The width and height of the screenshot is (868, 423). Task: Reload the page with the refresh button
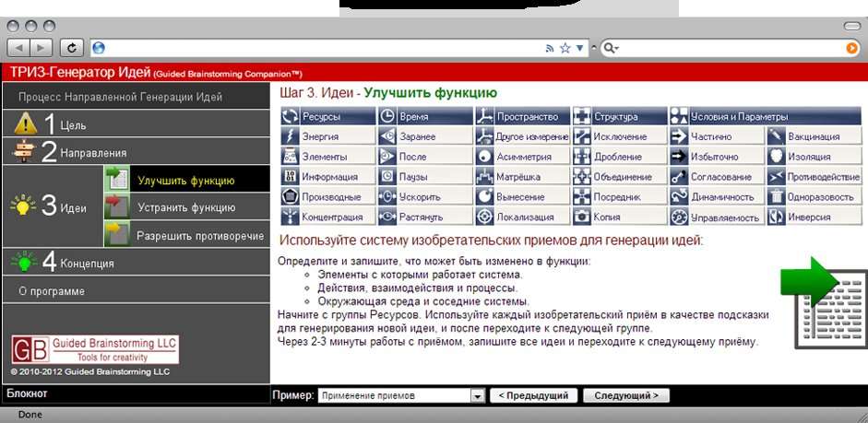(71, 48)
